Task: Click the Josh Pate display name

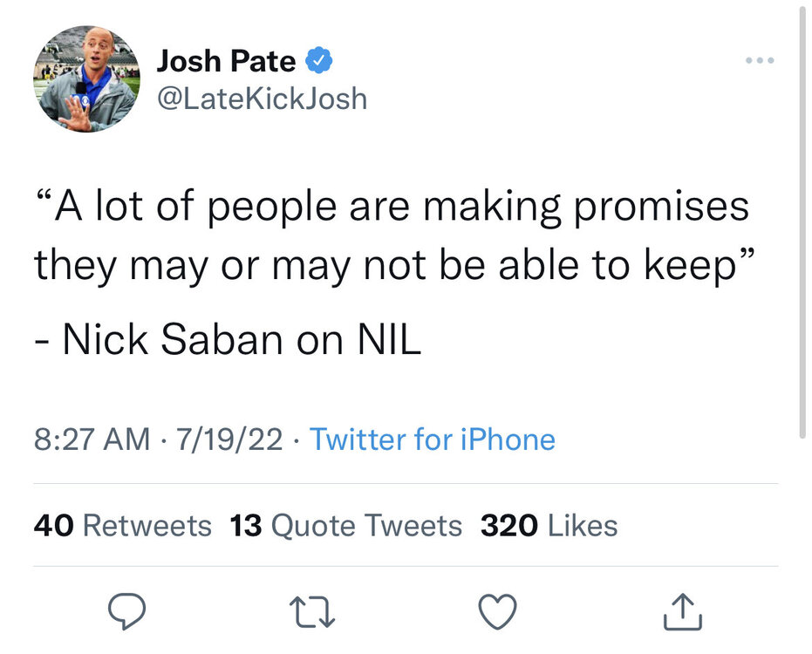Action: pos(227,61)
